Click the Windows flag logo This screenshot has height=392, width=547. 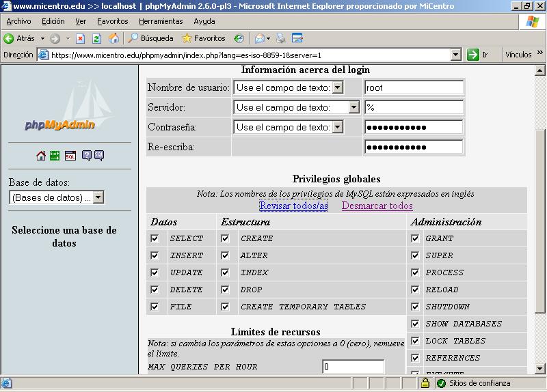click(533, 22)
